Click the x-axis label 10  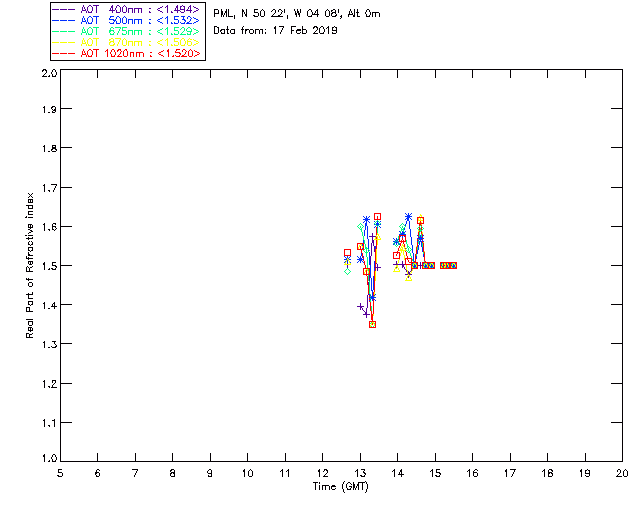247,473
